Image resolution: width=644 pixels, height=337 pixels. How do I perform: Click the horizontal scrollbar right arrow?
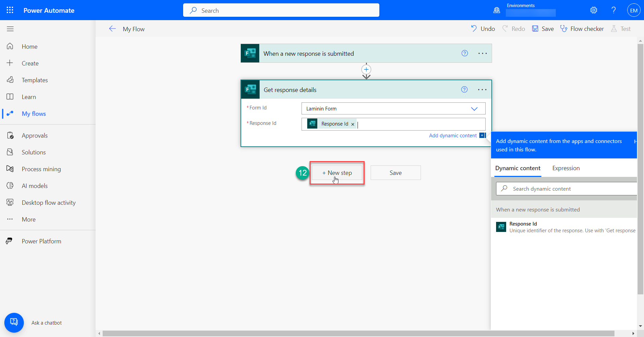[633, 333]
